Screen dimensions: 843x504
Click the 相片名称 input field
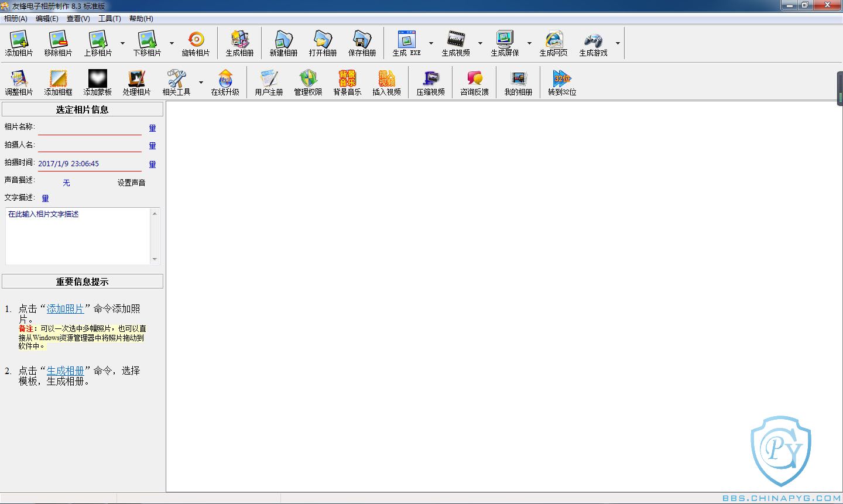click(90, 128)
